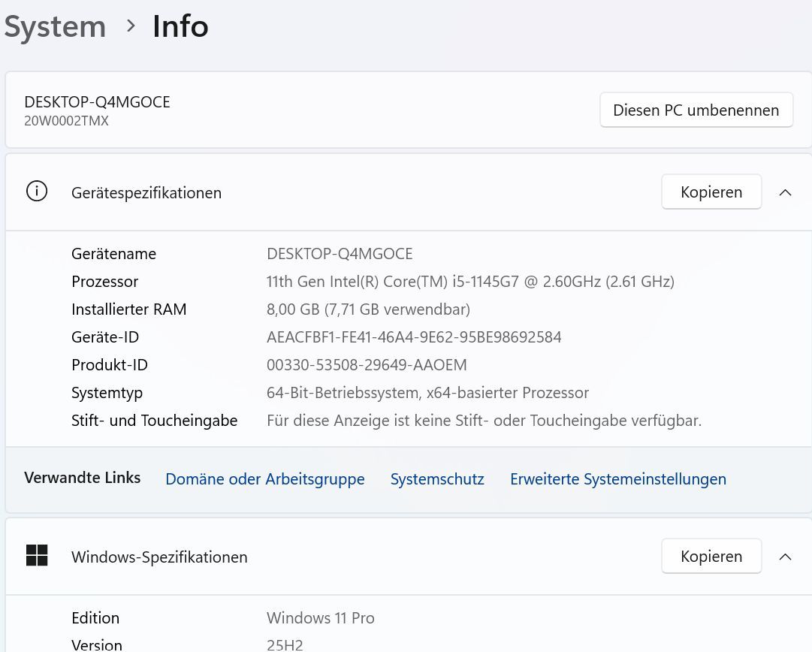This screenshot has width=812, height=652.
Task: Click the Edition value Windows 11 Pro
Action: (x=320, y=618)
